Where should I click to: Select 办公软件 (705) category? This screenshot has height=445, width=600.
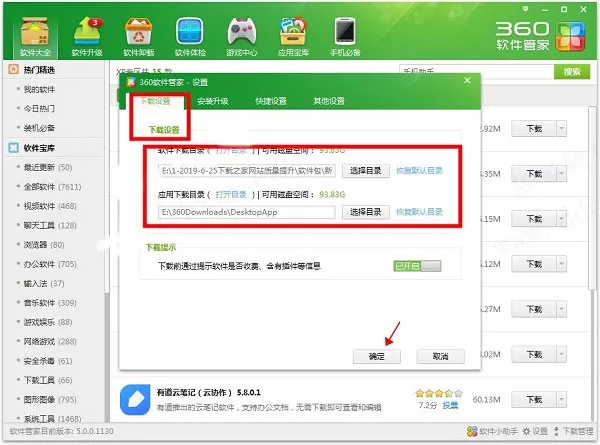coord(50,264)
